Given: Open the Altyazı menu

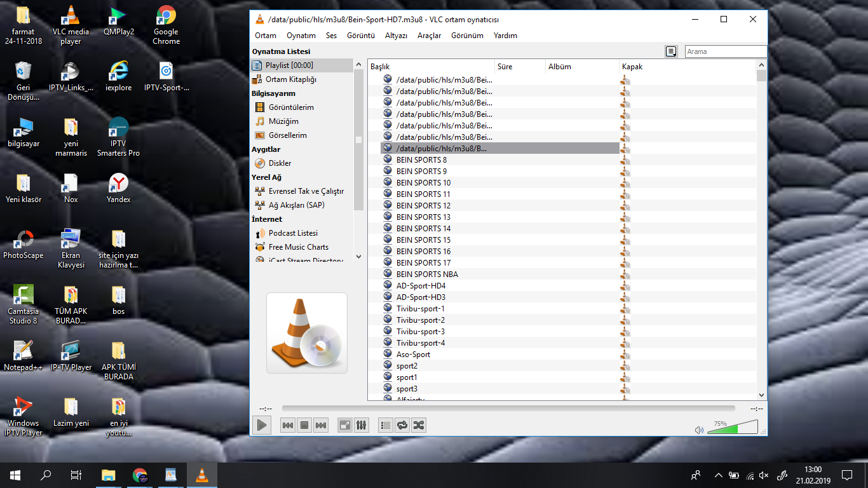Looking at the screenshot, I should tap(396, 36).
